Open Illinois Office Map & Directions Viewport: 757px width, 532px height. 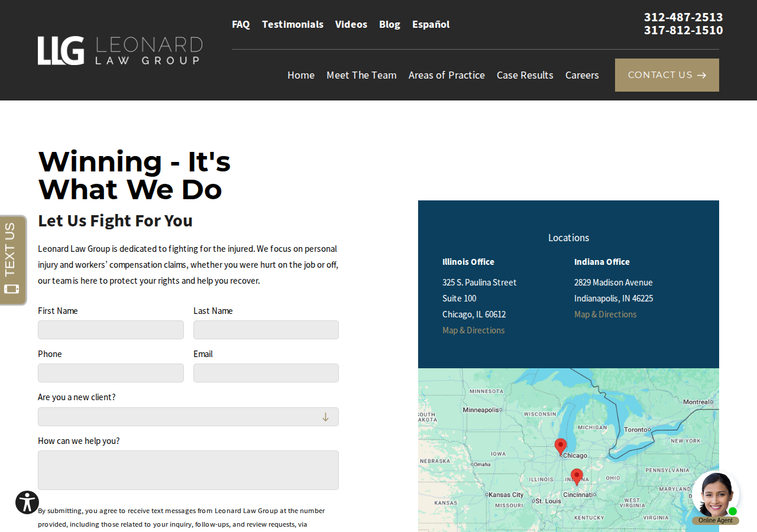coord(474,330)
